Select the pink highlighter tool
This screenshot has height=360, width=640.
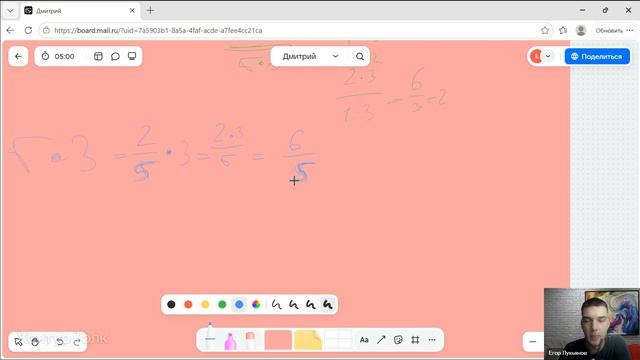point(230,340)
